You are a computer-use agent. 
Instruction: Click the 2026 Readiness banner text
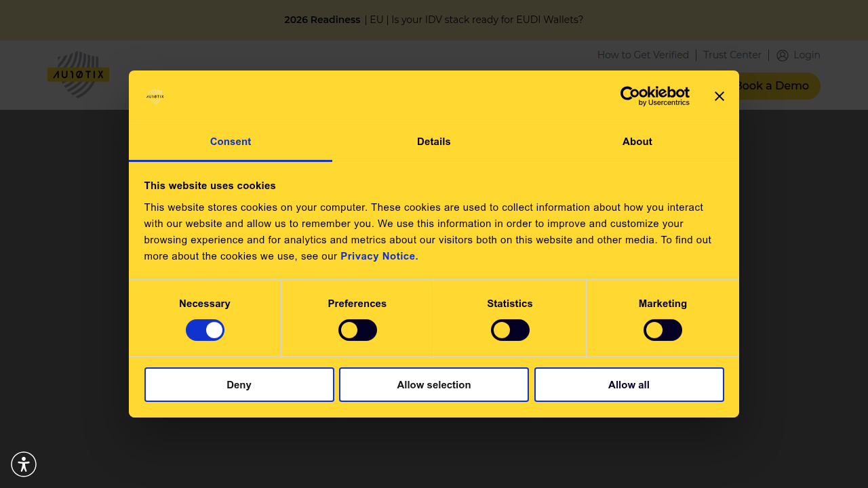point(322,20)
